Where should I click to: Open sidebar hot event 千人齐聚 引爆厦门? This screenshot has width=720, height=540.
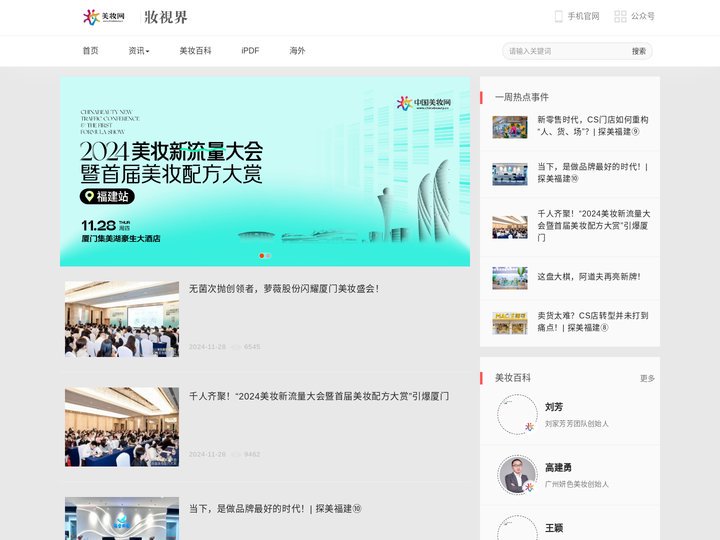click(594, 225)
